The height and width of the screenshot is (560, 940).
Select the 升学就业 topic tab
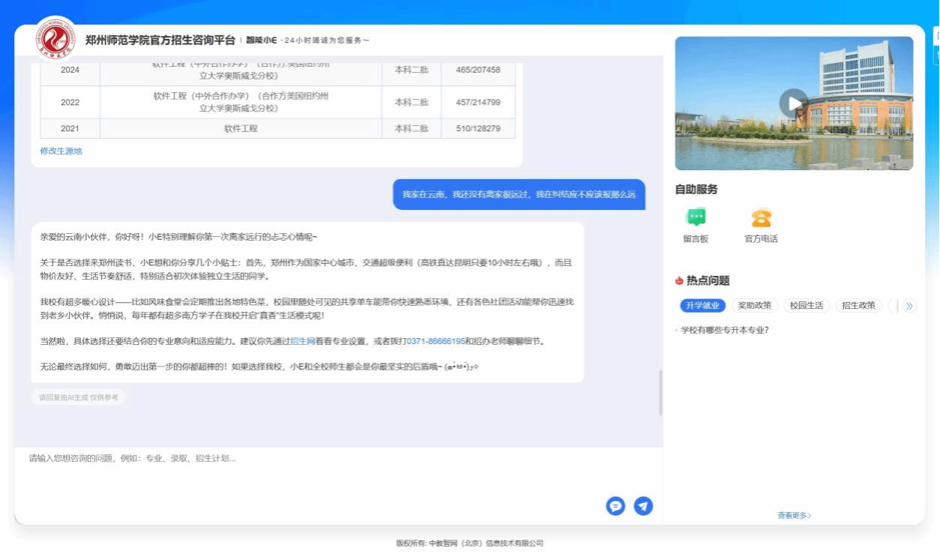click(x=702, y=305)
